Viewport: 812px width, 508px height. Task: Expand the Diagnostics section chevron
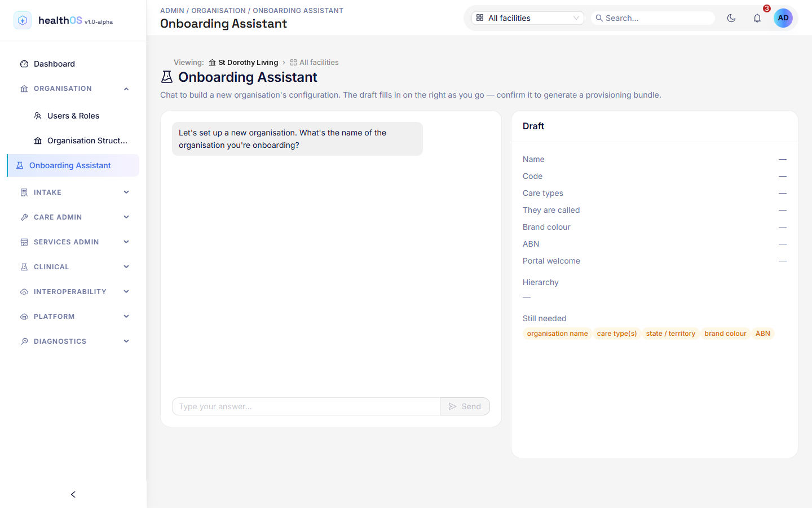[x=126, y=341]
